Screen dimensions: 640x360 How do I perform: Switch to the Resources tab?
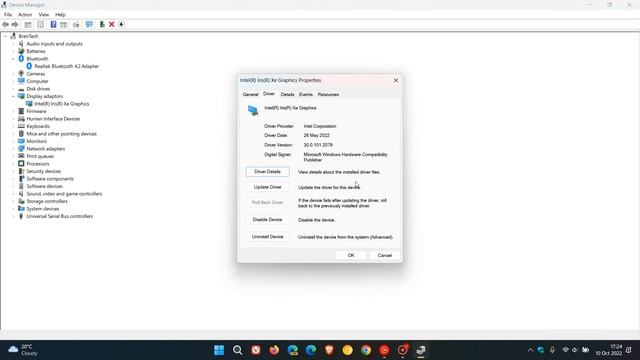pos(328,94)
